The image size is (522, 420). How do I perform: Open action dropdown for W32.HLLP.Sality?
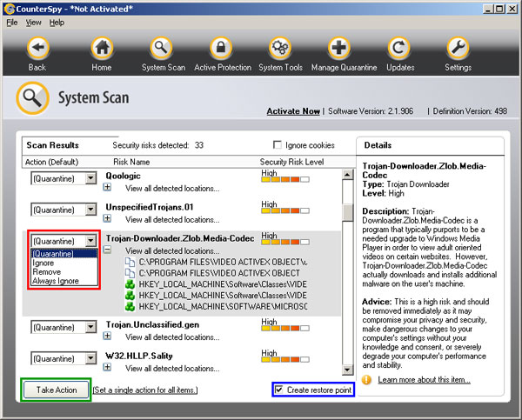click(x=90, y=359)
